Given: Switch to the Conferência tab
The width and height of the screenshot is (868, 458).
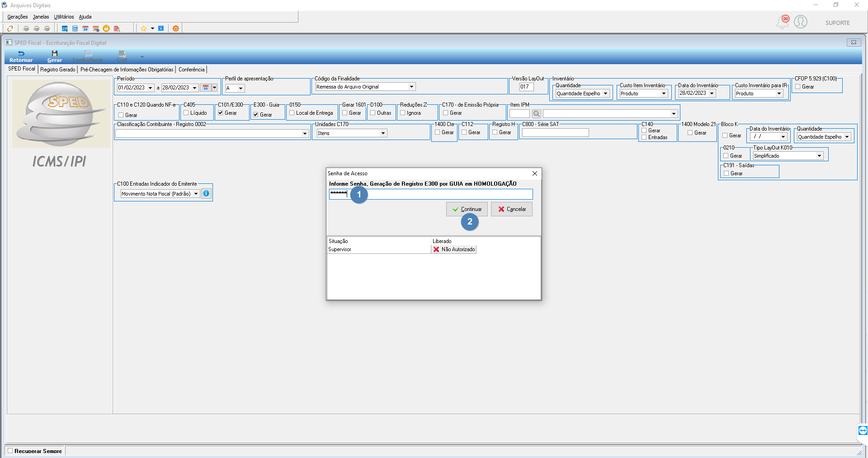Looking at the screenshot, I should tap(192, 70).
